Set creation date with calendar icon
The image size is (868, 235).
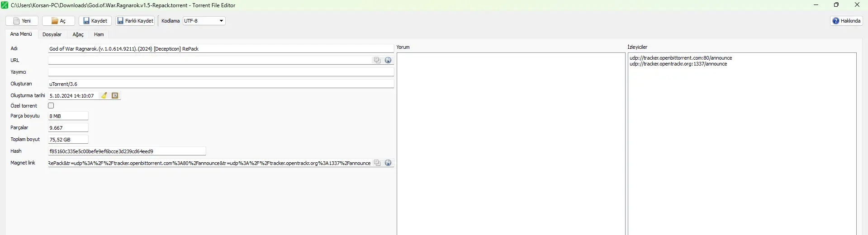point(115,95)
